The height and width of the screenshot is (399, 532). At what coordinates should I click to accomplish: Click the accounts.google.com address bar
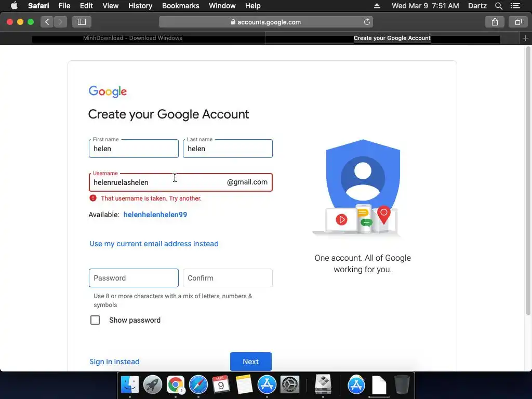pyautogui.click(x=266, y=22)
